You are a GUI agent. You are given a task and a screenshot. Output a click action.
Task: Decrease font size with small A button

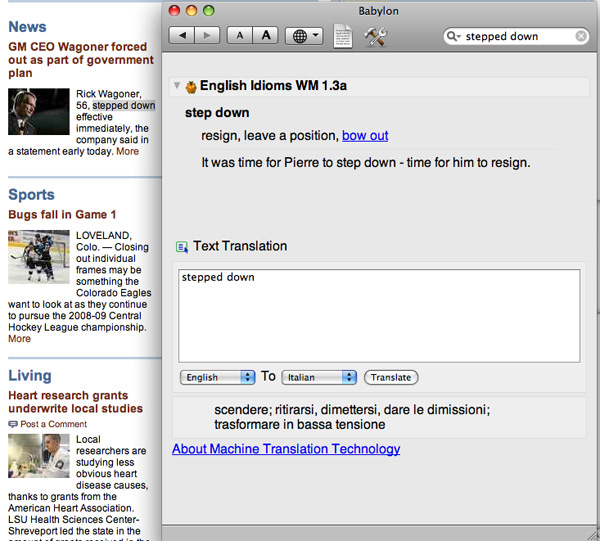pyautogui.click(x=240, y=36)
